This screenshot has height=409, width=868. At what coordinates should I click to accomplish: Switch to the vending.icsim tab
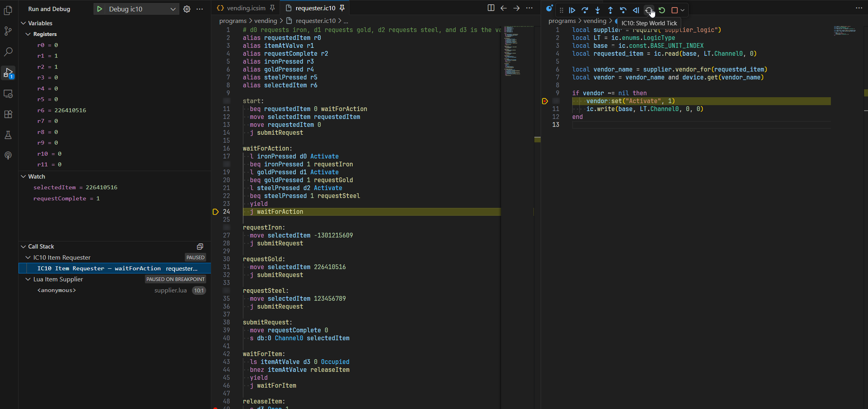(246, 8)
